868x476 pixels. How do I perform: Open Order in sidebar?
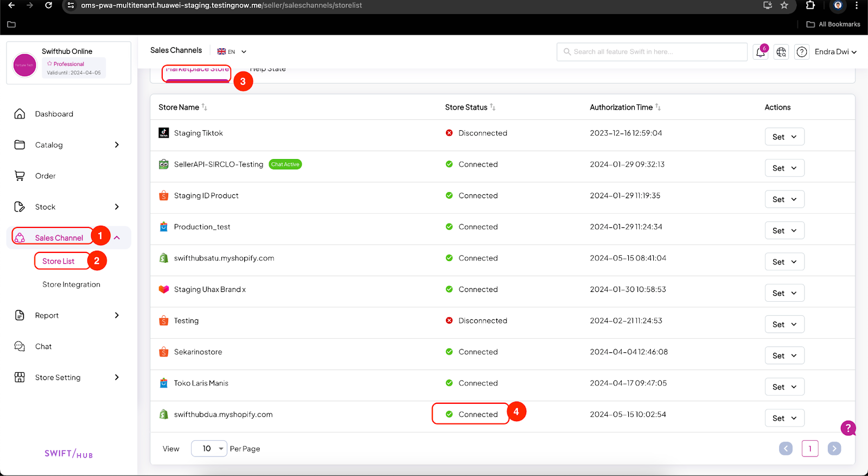[46, 176]
